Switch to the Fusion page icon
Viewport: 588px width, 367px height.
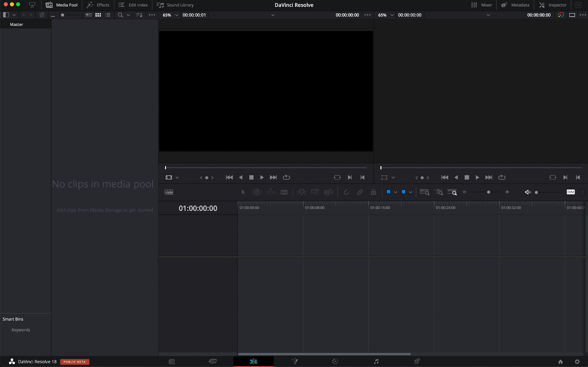pyautogui.click(x=294, y=361)
